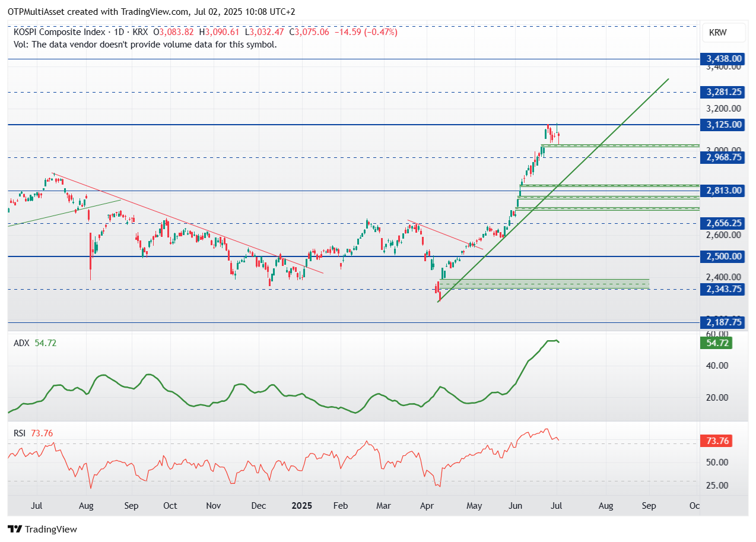This screenshot has height=542, width=756.
Task: Click the green ADX value badge showing 54.72
Action: pyautogui.click(x=716, y=343)
